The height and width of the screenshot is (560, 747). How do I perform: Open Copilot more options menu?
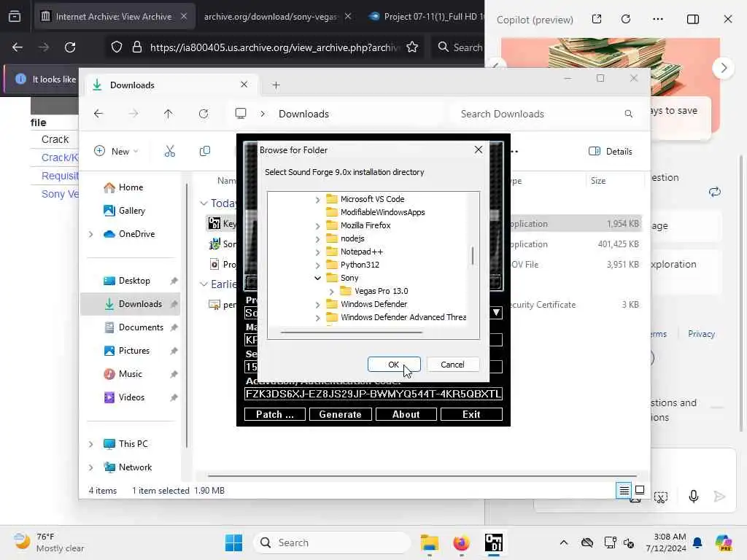click(658, 19)
